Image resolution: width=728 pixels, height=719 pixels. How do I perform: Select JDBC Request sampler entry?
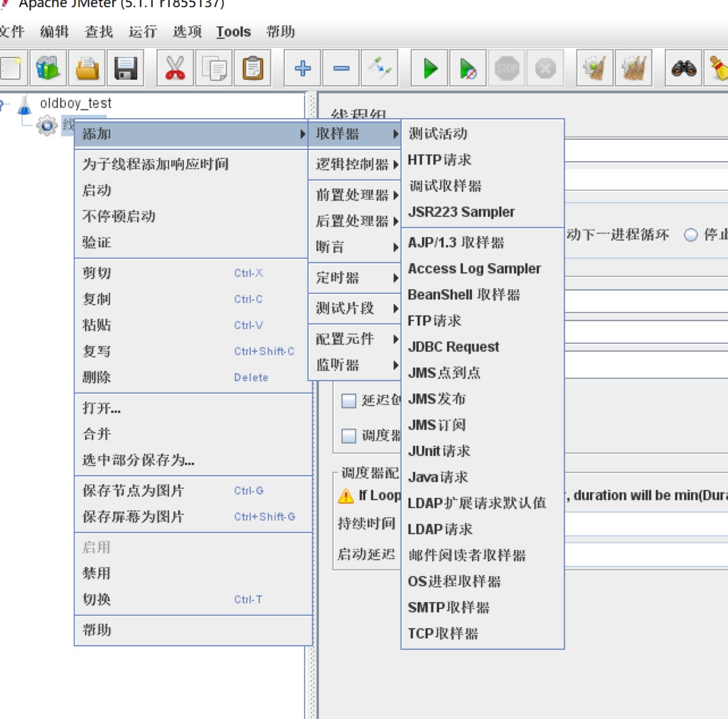[x=453, y=347]
